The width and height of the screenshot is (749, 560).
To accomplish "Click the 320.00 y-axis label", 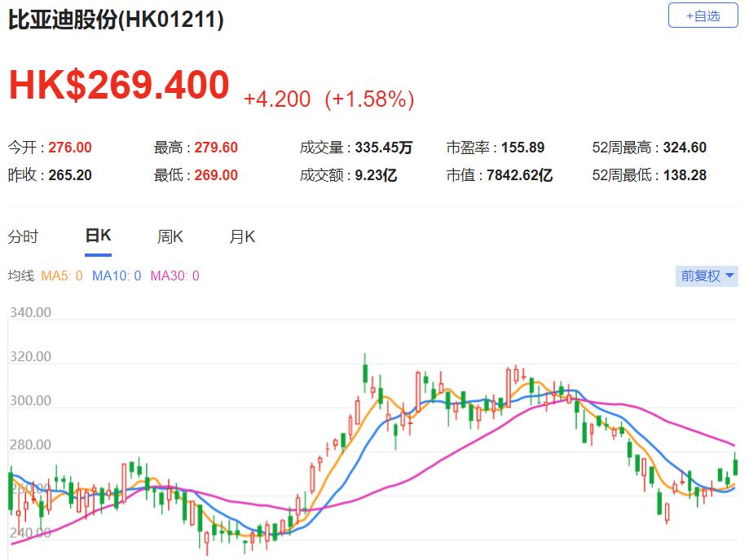I will pyautogui.click(x=31, y=356).
